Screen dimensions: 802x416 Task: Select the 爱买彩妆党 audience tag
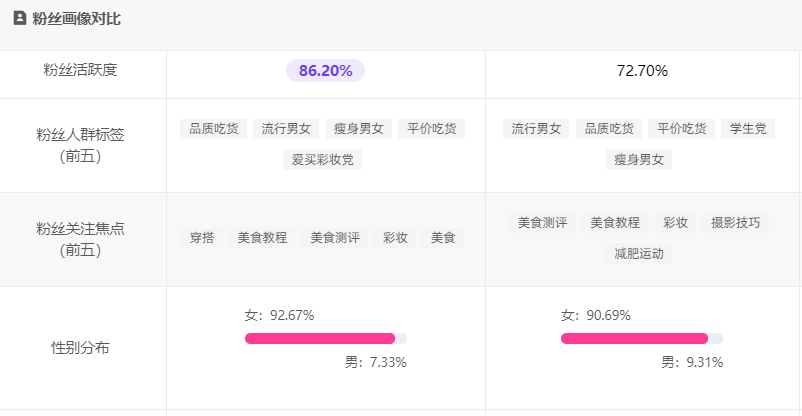(322, 160)
